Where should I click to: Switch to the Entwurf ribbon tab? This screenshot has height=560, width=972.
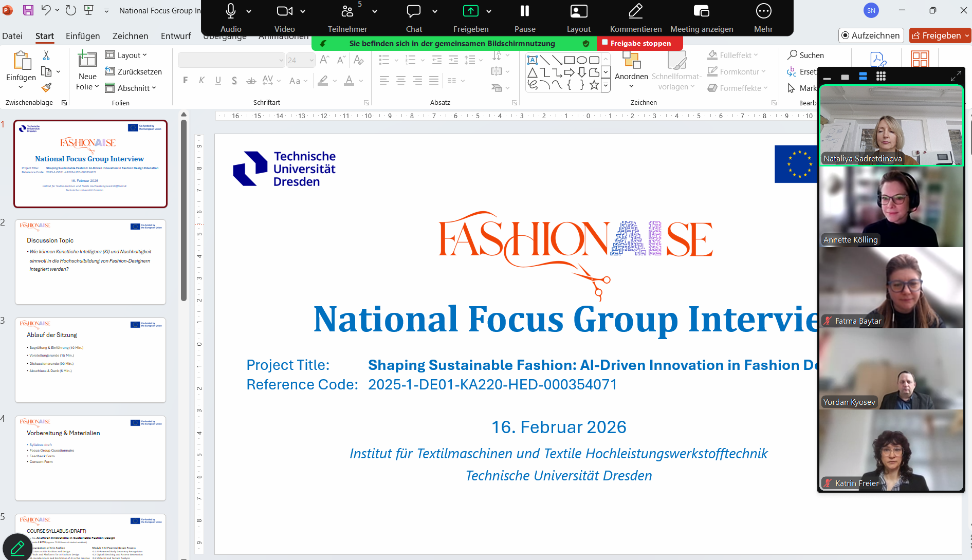(x=176, y=36)
